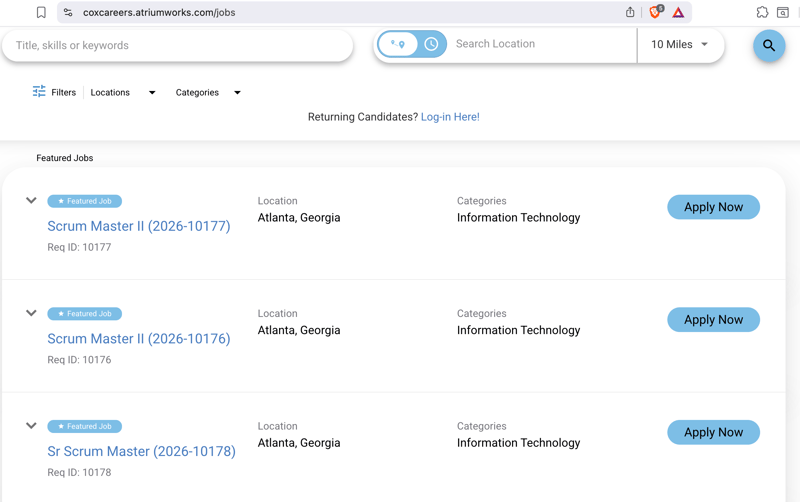Expand the Scrum Master II (2026-10177) details

31,201
